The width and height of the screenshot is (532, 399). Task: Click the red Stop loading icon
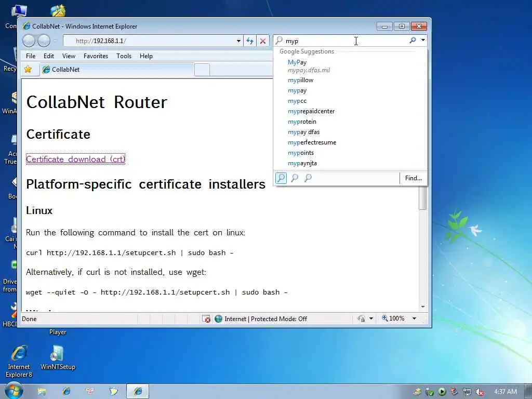tap(262, 41)
